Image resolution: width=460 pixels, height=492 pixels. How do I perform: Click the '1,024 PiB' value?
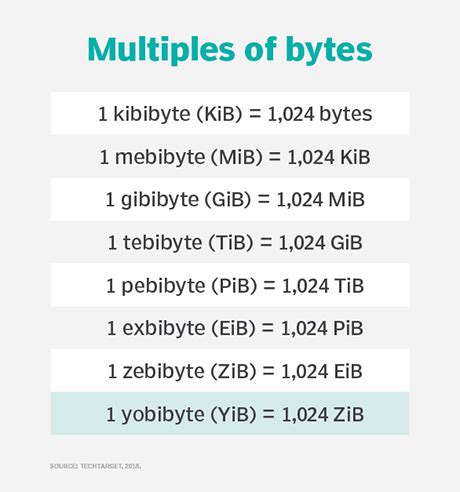(322, 328)
